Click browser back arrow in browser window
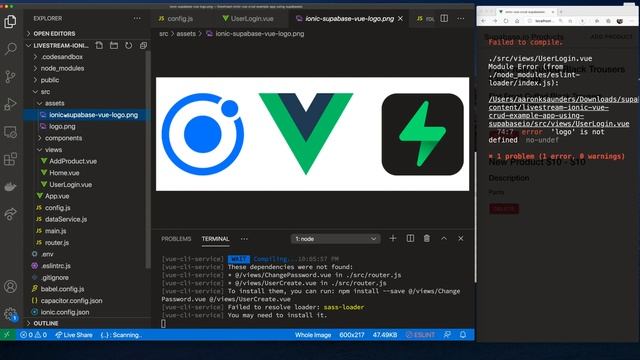Image resolution: width=640 pixels, height=360 pixels. point(483,21)
